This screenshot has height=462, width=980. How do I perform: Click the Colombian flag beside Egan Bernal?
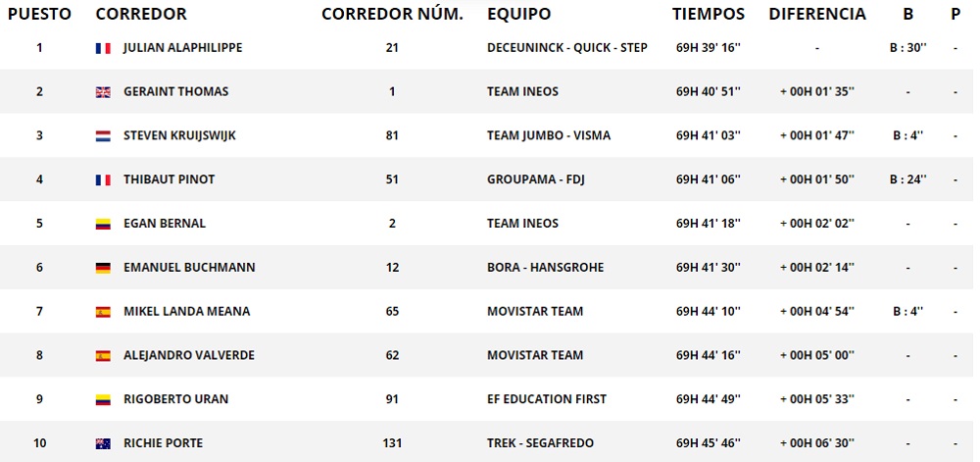click(102, 224)
